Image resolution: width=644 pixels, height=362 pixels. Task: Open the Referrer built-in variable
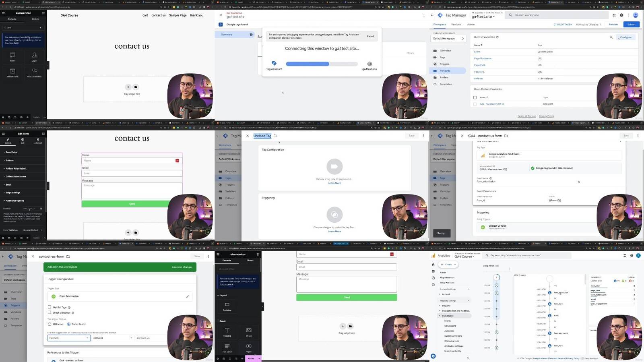(478, 79)
